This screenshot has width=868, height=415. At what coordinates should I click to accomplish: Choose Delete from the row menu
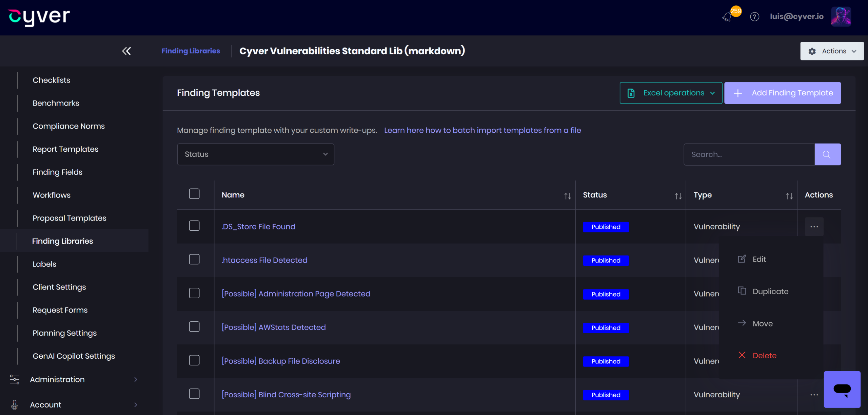[757, 356]
